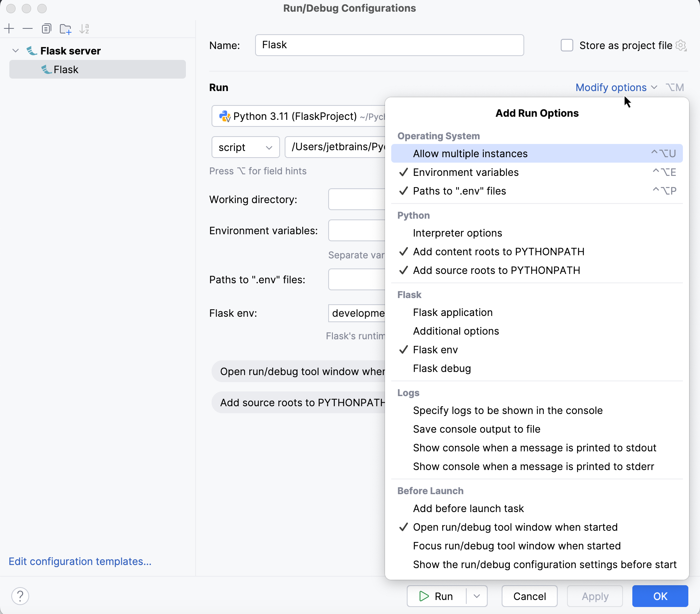This screenshot has height=614, width=700.
Task: Create a new folder for configurations
Action: (x=65, y=28)
